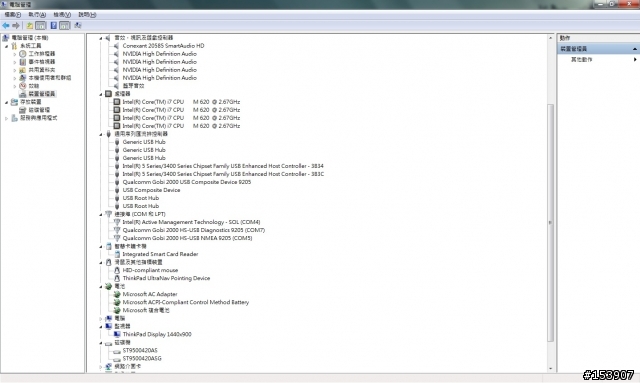
Task: Open the Action (A) menu
Action: click(37, 15)
